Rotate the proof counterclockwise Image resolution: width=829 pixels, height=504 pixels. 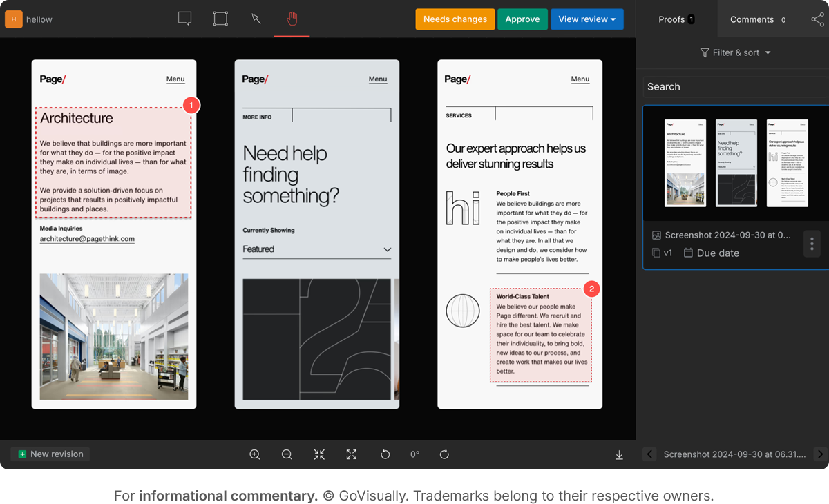(x=385, y=454)
